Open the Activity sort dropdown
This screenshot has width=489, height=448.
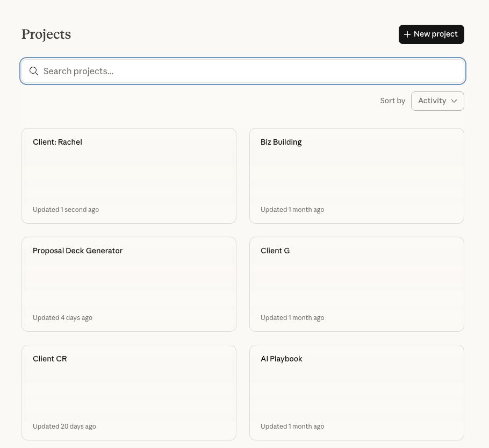[437, 101]
